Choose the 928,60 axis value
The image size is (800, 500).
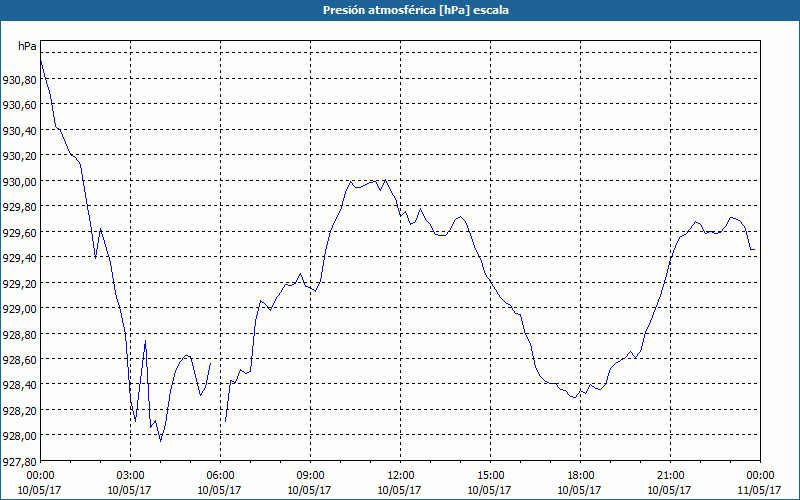[x=20, y=360]
